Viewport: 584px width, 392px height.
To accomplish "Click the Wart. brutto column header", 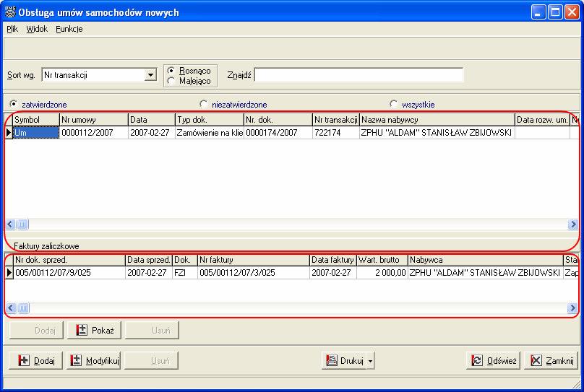I will coord(382,260).
